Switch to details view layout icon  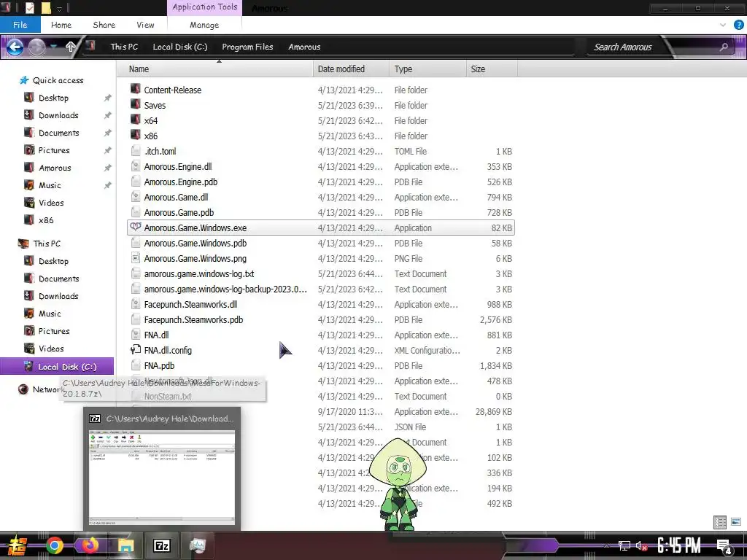[720, 522]
